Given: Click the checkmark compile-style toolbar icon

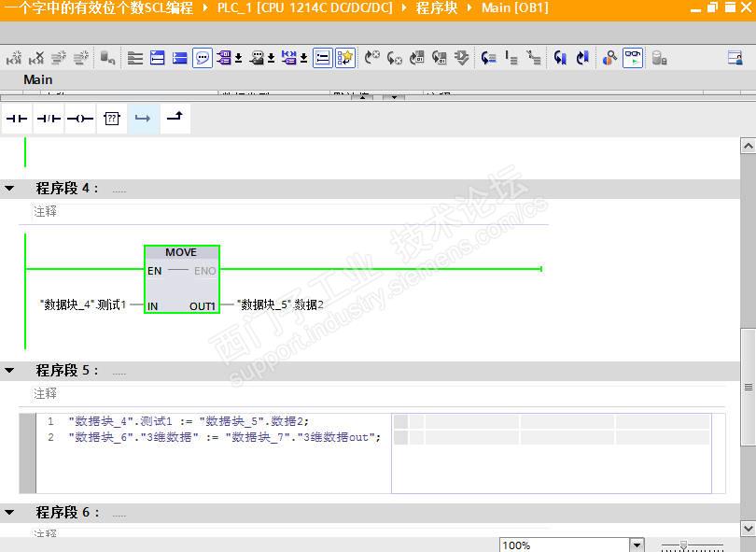Looking at the screenshot, I should pyautogui.click(x=461, y=58).
